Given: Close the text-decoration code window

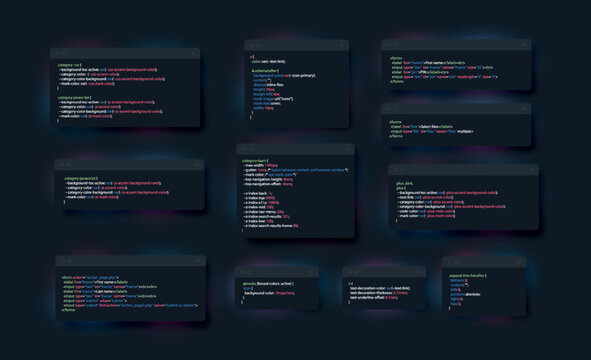Looking at the screenshot, I should click(419, 272).
